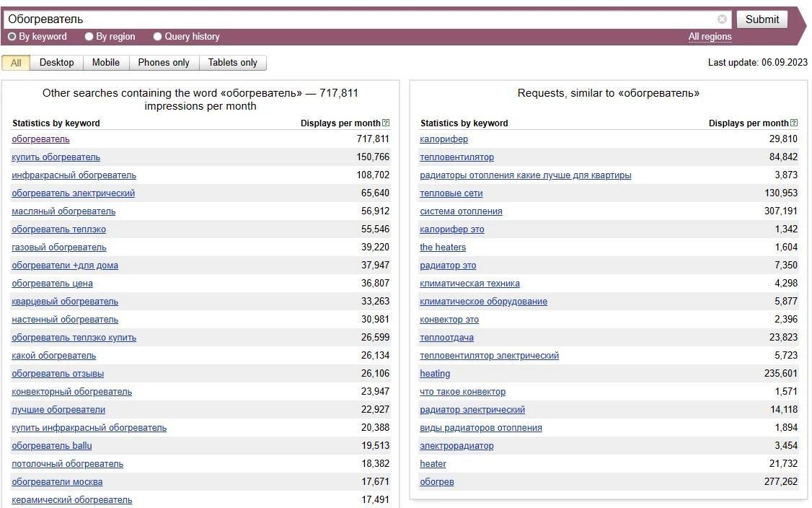Open the система отопления keyword link
This screenshot has width=812, height=508.
pos(461,211)
